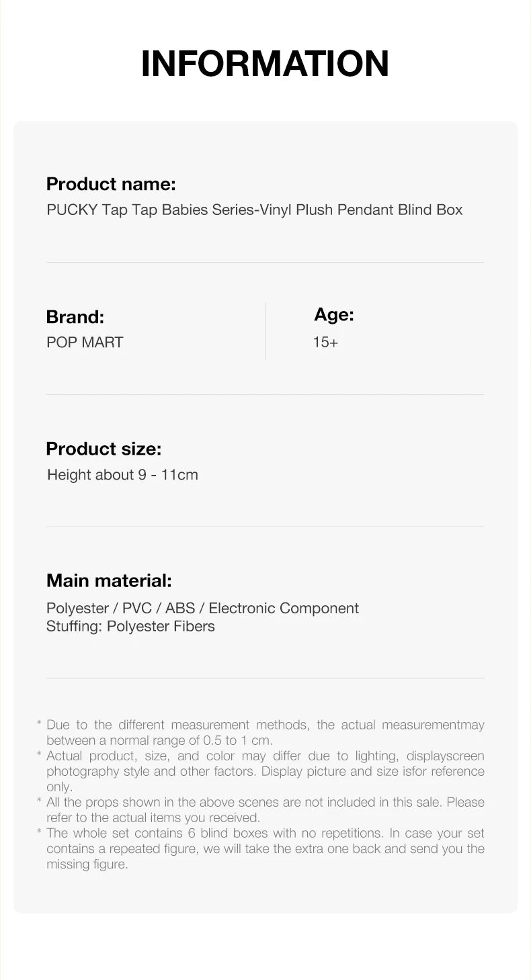Click the "Brand:" label

(x=75, y=317)
